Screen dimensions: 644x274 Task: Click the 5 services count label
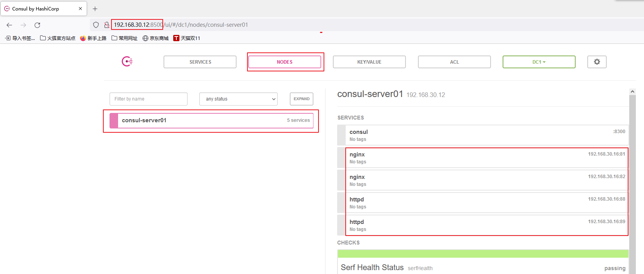(298, 120)
